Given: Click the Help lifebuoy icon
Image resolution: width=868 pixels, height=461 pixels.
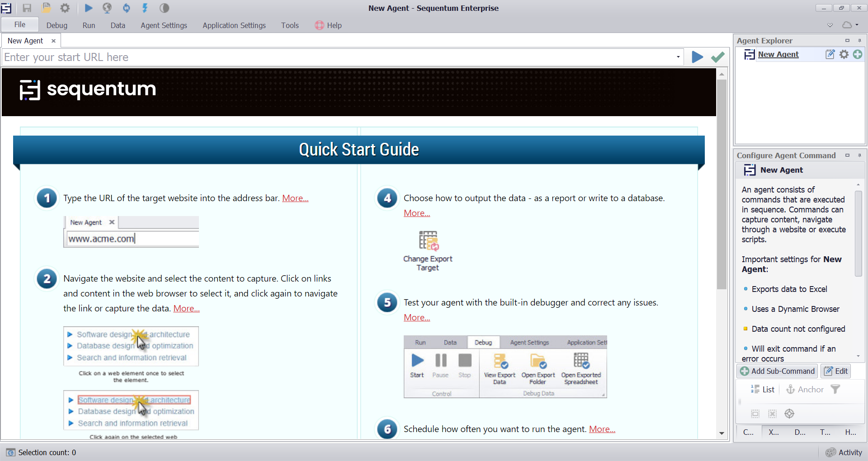Looking at the screenshot, I should 319,25.
